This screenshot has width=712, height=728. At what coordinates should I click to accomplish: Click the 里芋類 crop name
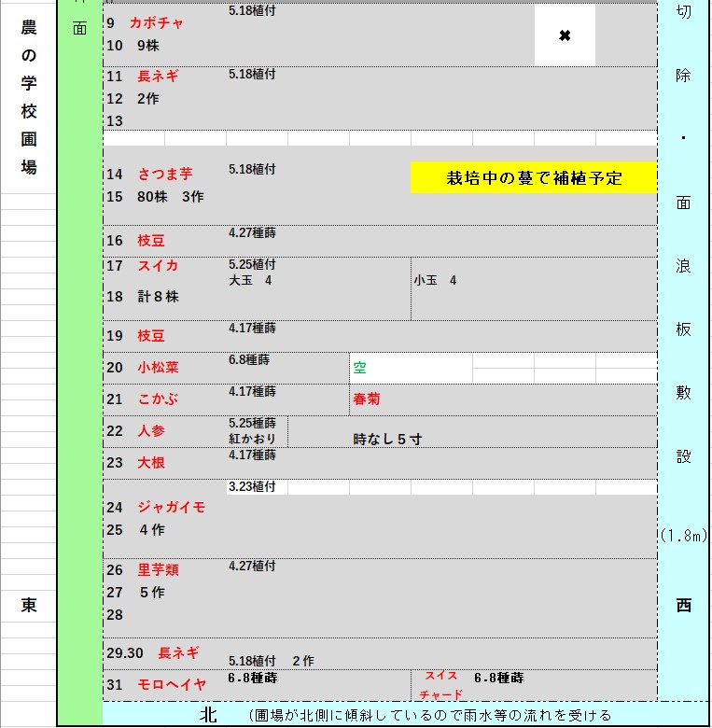[158, 569]
